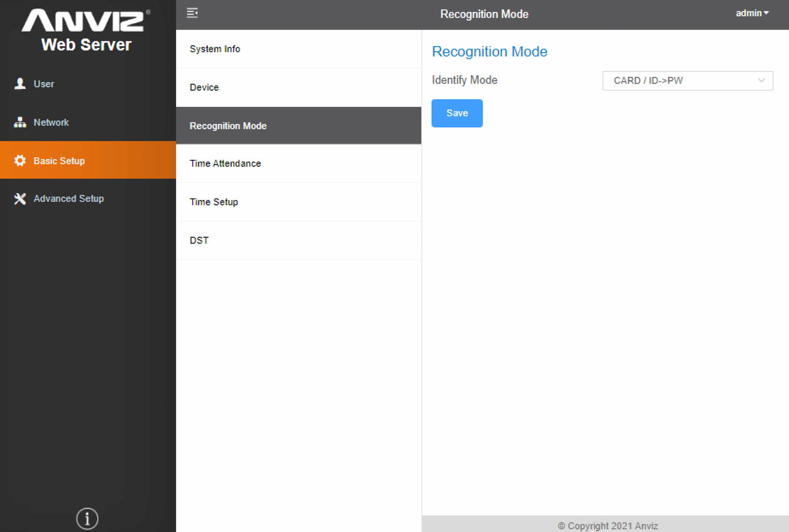Click the Advanced Setup text label
The width and height of the screenshot is (789, 532).
click(x=68, y=199)
